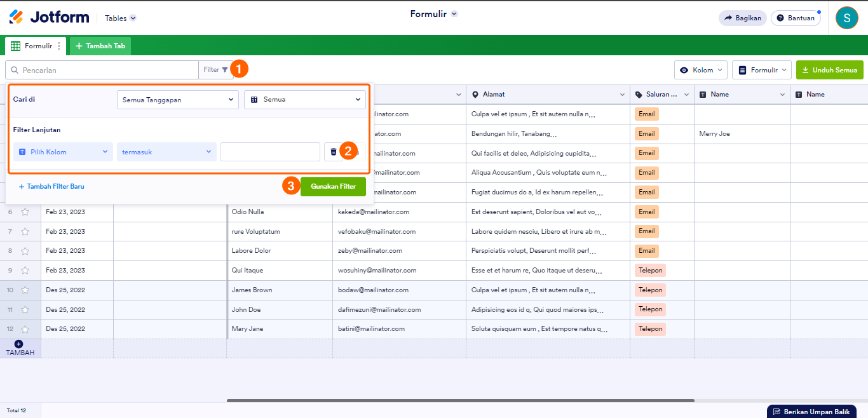Click the TAMBAH plus row icon
This screenshot has width=868, height=418.
point(18,344)
